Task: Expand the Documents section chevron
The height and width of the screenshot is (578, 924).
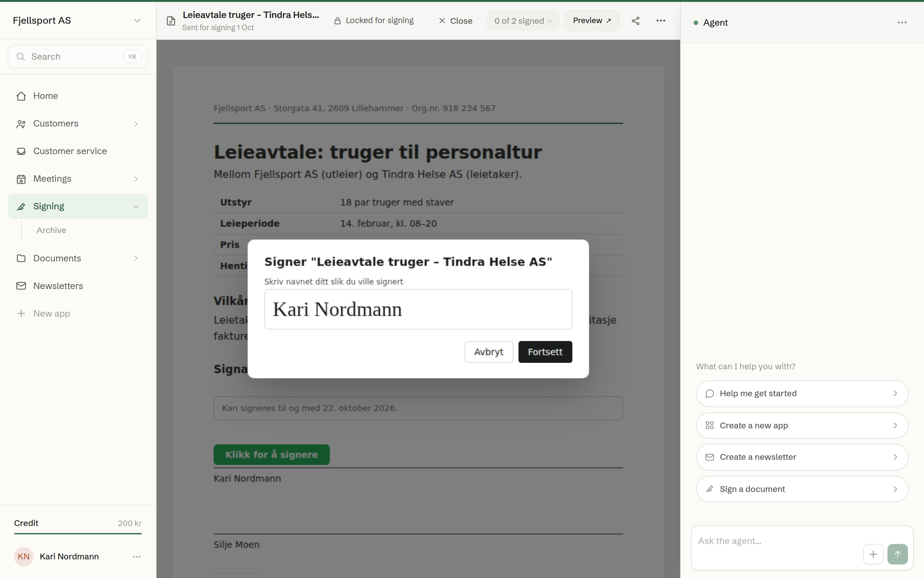Action: [136, 258]
